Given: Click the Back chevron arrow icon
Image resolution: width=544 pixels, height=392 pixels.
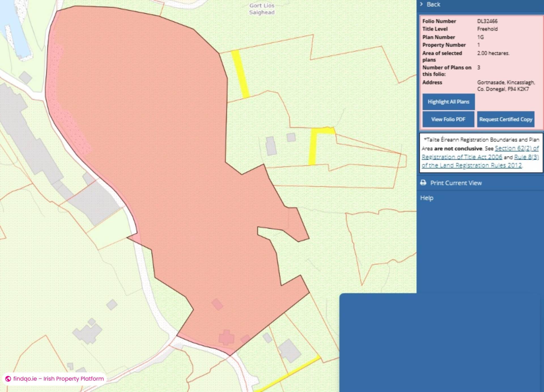Looking at the screenshot, I should 421,4.
